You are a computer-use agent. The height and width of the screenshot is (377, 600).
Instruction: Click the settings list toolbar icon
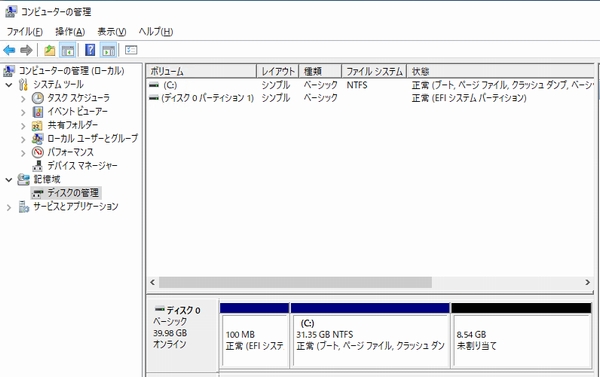pos(131,50)
